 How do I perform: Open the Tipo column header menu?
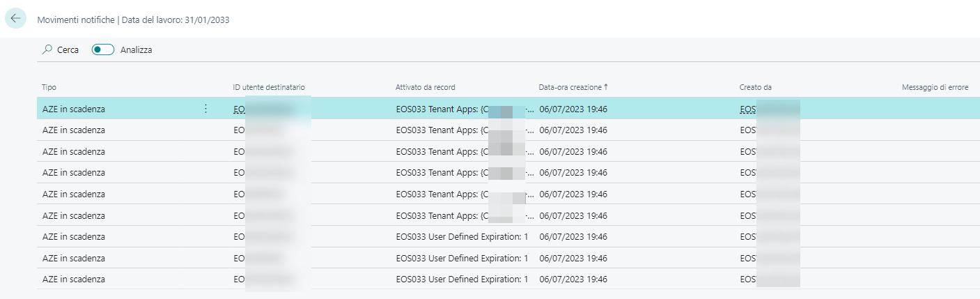[x=49, y=87]
